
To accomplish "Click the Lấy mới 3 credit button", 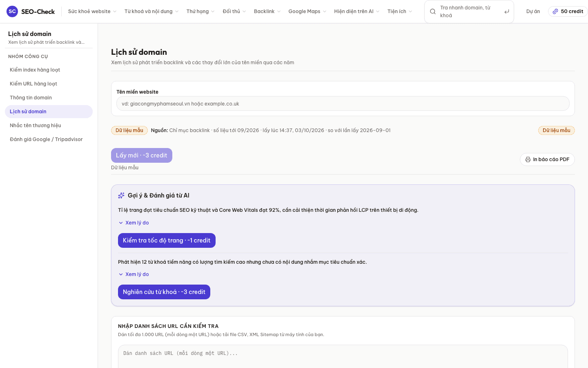I will point(142,155).
